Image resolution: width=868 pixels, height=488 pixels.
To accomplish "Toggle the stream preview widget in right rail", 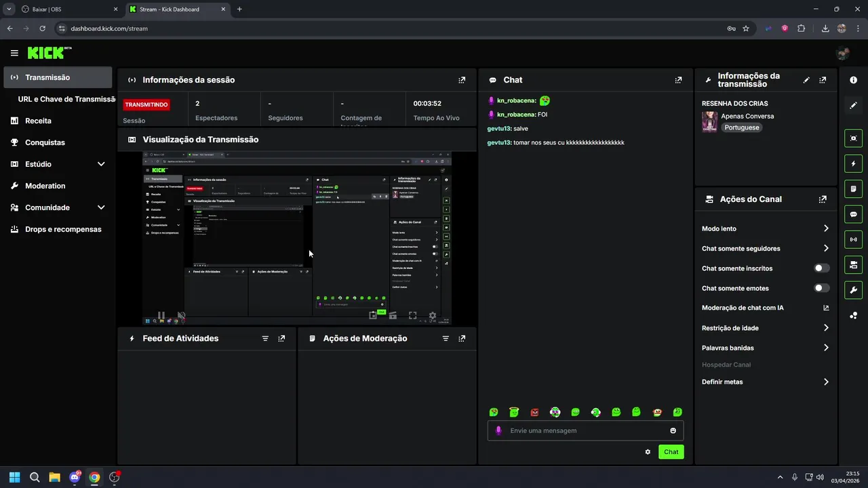I will click(x=853, y=138).
